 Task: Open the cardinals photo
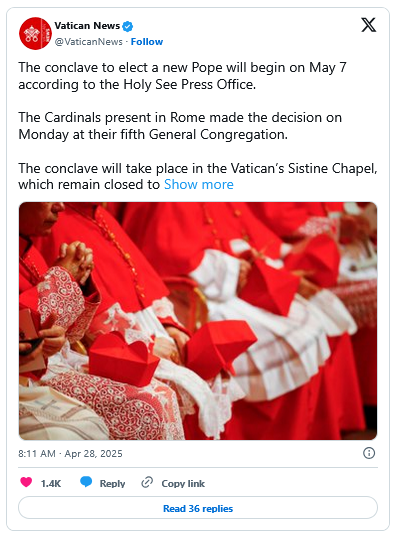pyautogui.click(x=198, y=321)
